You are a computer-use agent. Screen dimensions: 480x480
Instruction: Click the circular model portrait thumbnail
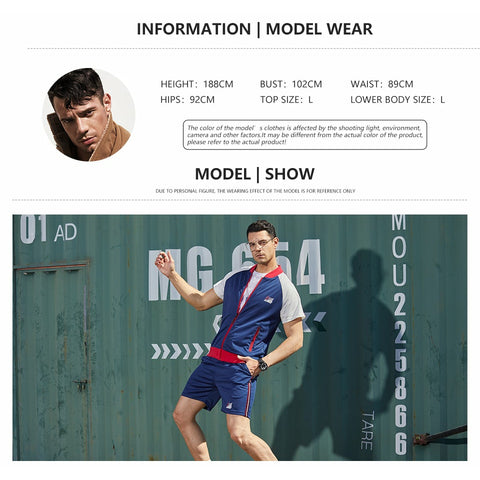tap(89, 115)
